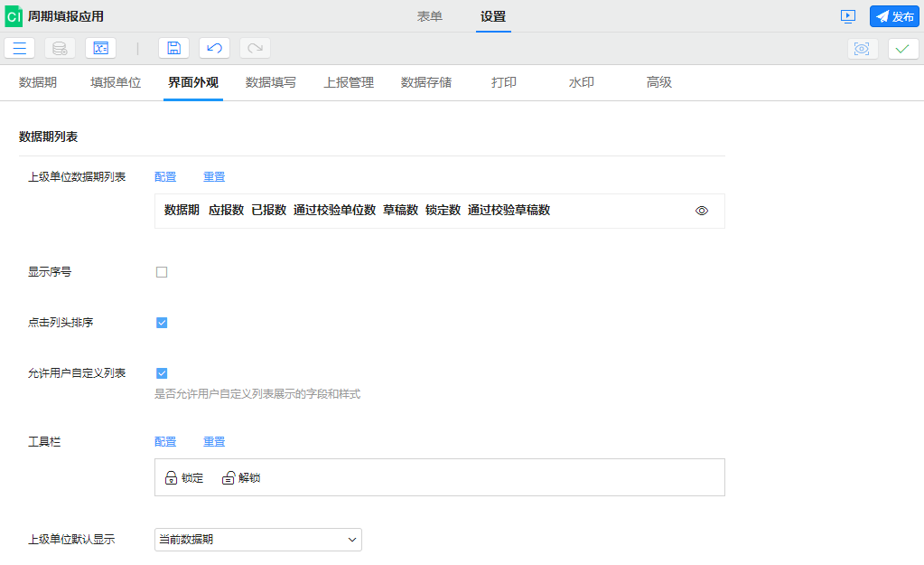Image resolution: width=924 pixels, height=565 pixels.
Task: Disable the 点击列头排序 checkbox
Action: 162,321
